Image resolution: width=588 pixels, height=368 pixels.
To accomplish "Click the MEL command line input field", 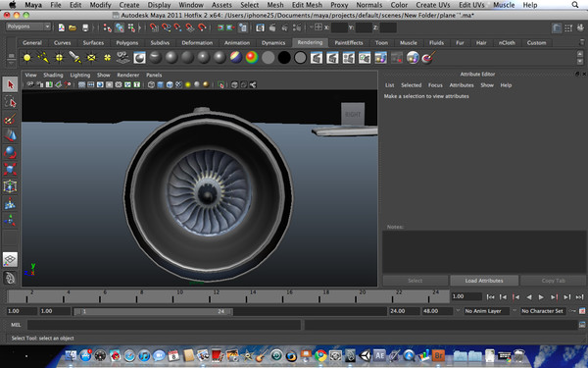I will (x=164, y=325).
